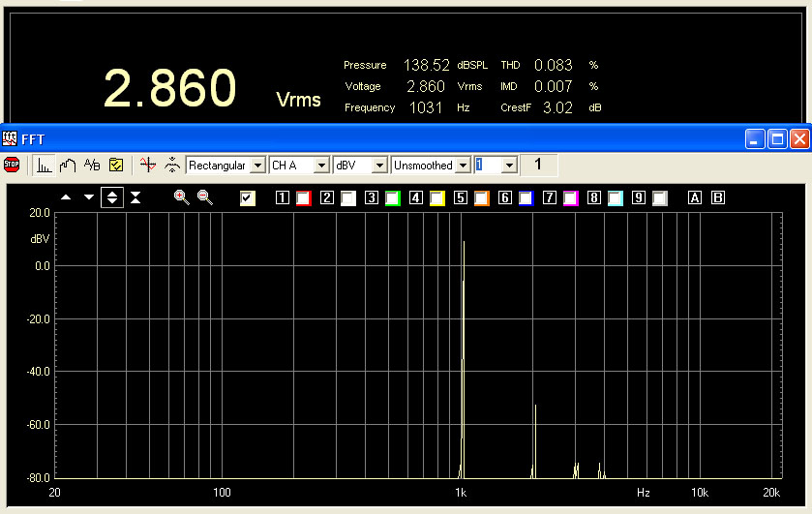This screenshot has width=812, height=514.
Task: Click the A/B compare icon
Action: click(x=92, y=165)
